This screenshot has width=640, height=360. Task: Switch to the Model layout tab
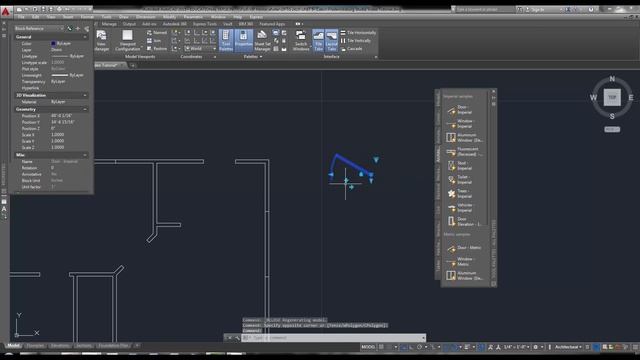(x=13, y=346)
